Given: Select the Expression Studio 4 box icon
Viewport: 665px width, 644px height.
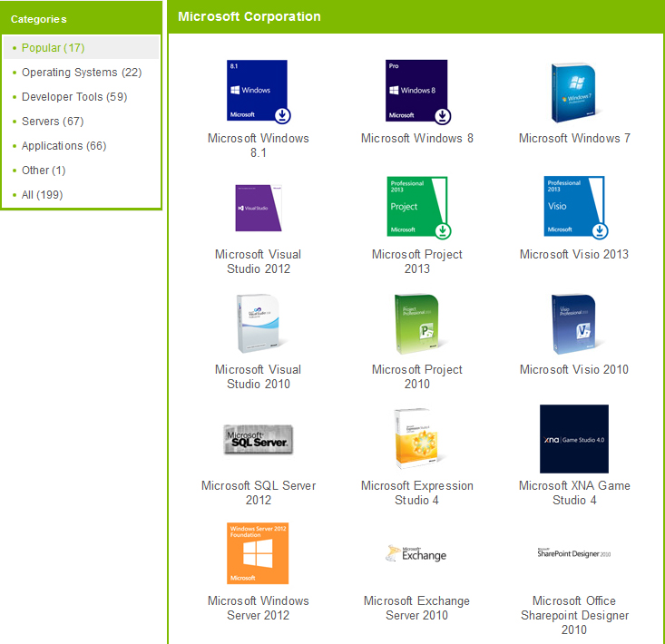Looking at the screenshot, I should 416,439.
